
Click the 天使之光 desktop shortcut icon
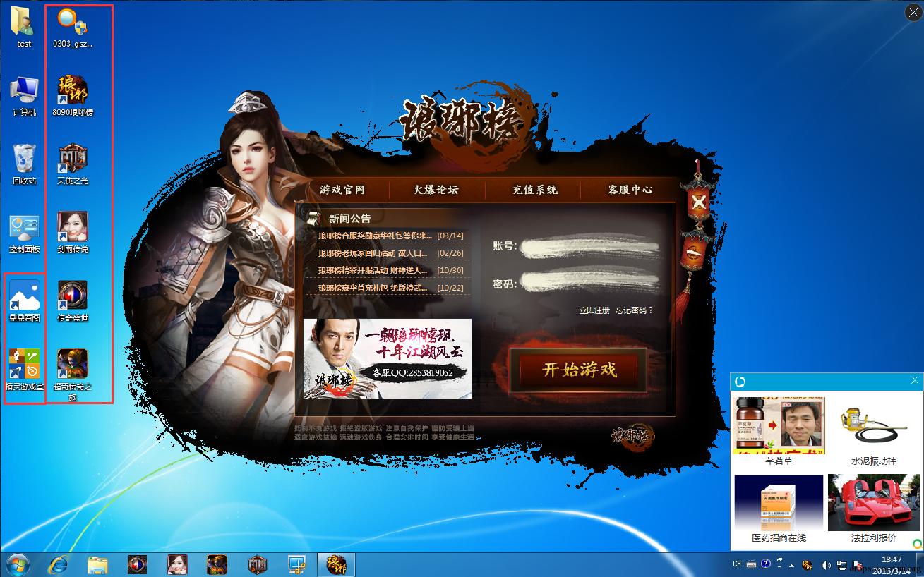73,159
